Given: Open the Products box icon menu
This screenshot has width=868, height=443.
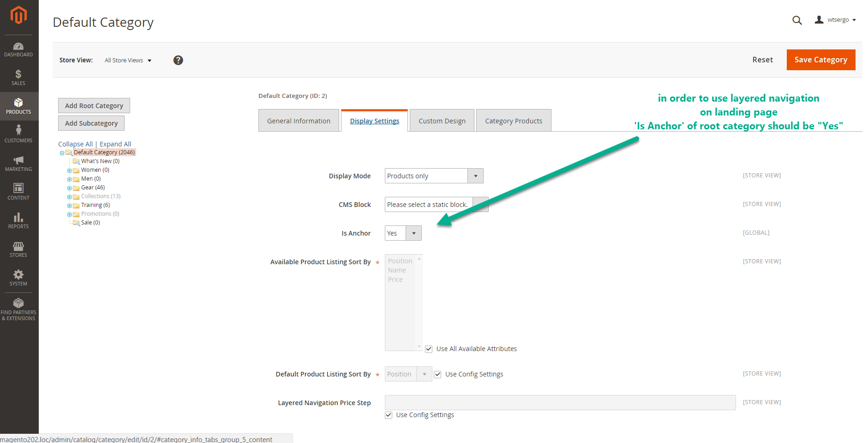Looking at the screenshot, I should click(x=18, y=103).
